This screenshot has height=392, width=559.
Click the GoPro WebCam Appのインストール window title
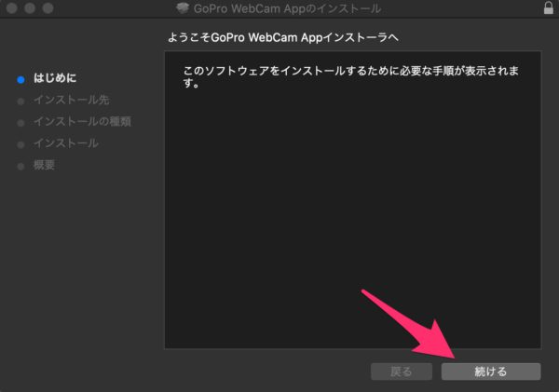tap(287, 8)
